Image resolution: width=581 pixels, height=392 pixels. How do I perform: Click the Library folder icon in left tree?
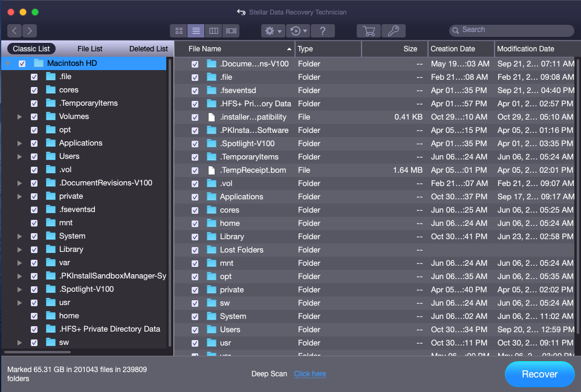51,249
